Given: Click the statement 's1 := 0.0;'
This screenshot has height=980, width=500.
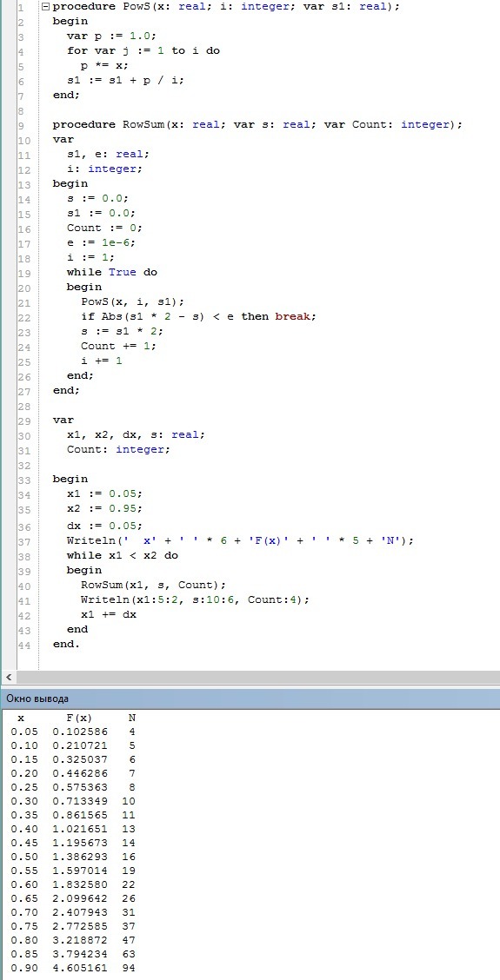Looking at the screenshot, I should point(102,213).
